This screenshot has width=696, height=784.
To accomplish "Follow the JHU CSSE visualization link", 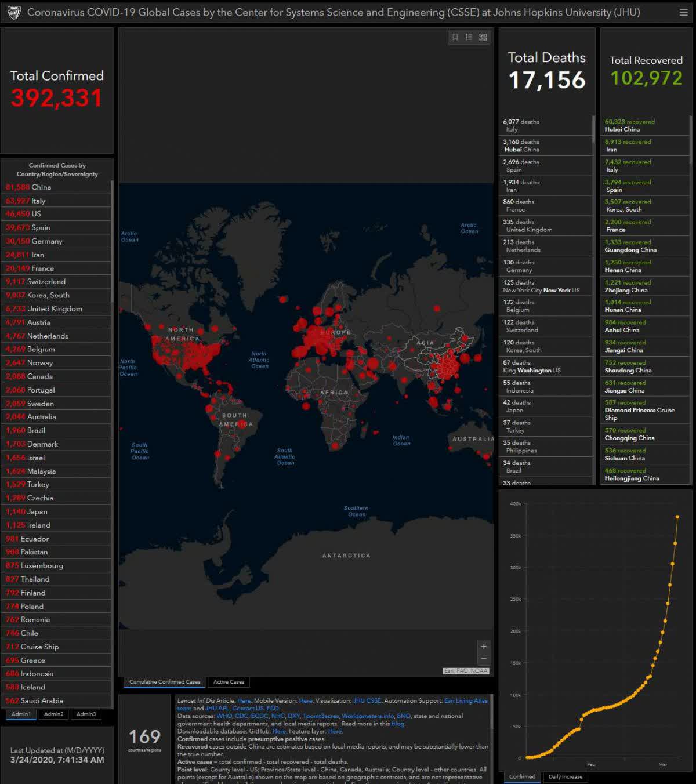I will tap(367, 700).
